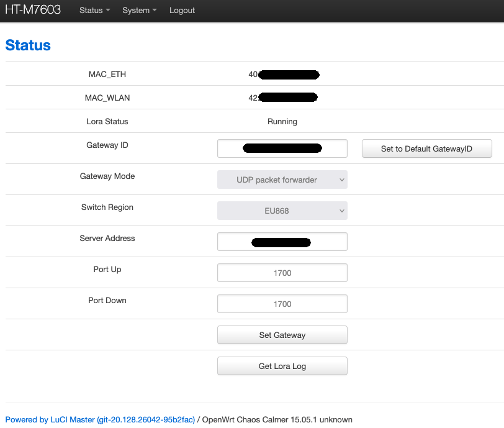Click the Gateway ID input field

tap(282, 148)
